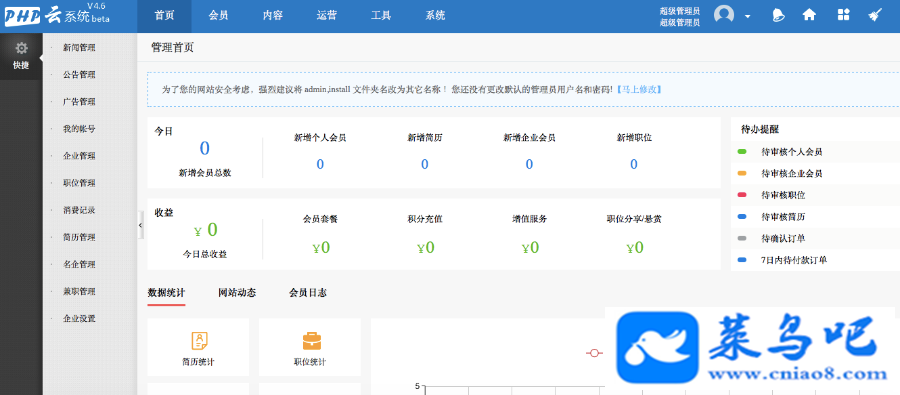Open 兼职管理 in the sidebar
Screen dimensions: 900x395
(79, 292)
